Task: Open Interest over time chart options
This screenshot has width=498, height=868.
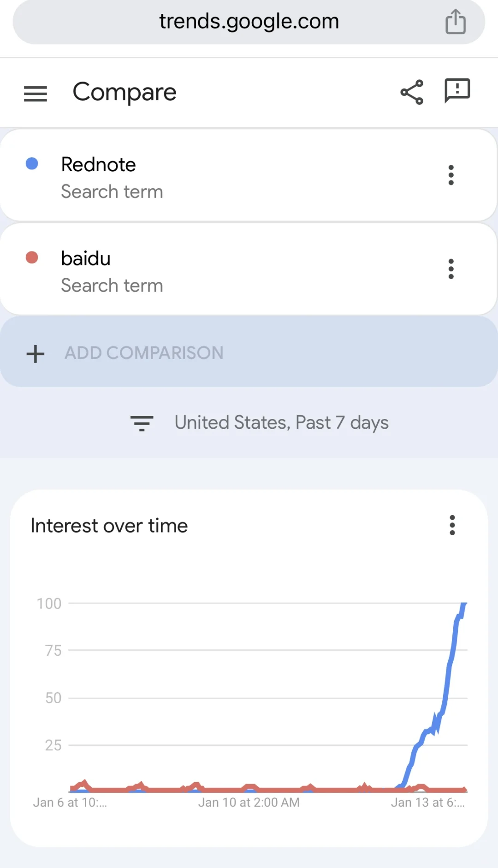Action: click(452, 525)
